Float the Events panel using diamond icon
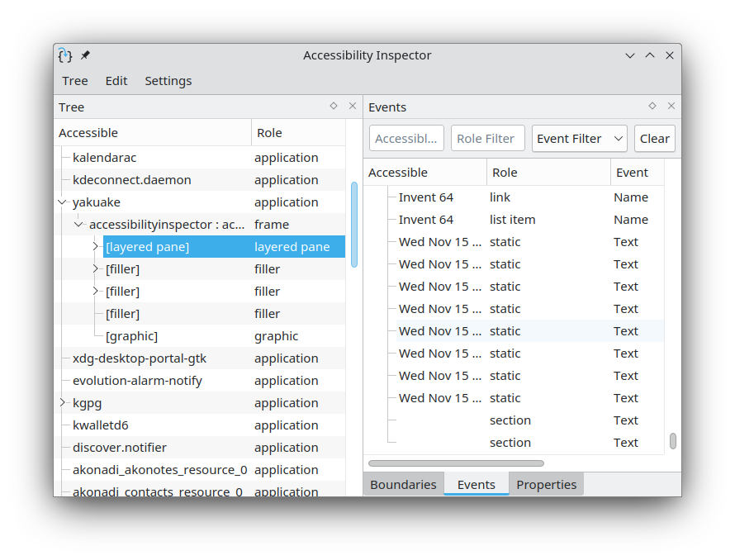 pos(652,106)
